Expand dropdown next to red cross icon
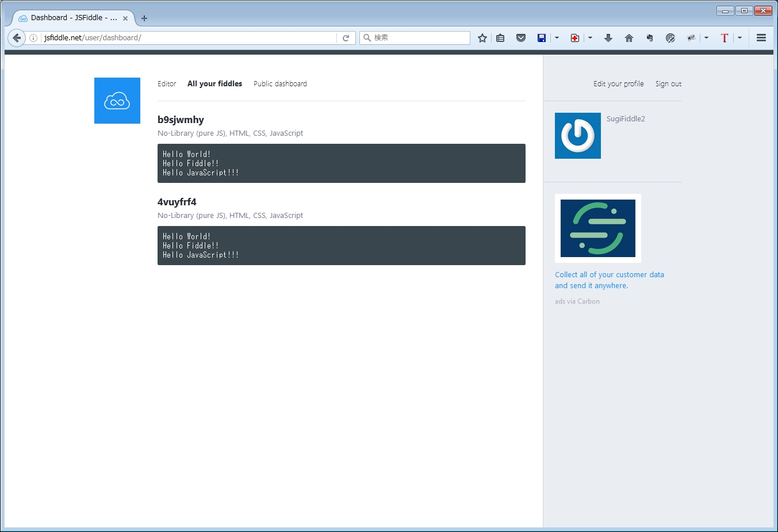Viewport: 778px width, 532px height. coord(590,38)
